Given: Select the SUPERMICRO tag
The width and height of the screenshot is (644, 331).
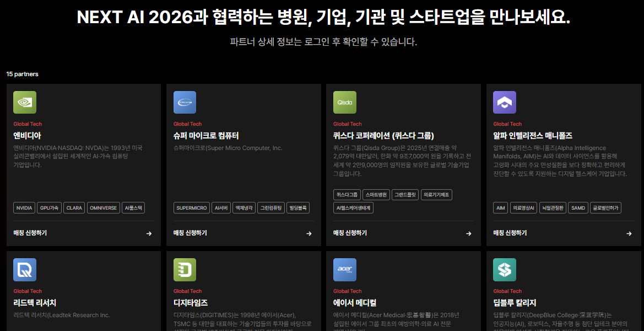Looking at the screenshot, I should (192, 207).
